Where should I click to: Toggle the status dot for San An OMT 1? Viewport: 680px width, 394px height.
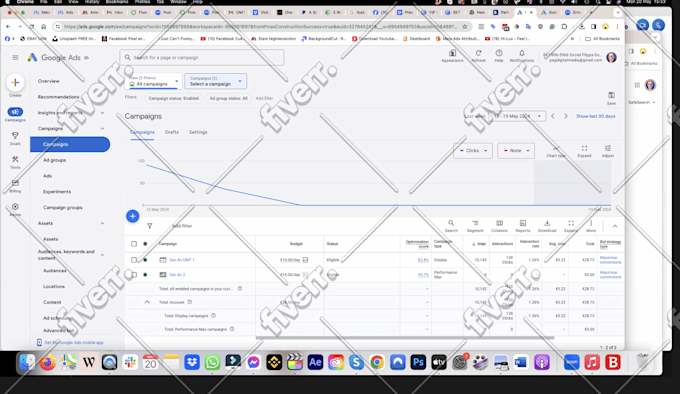pos(145,260)
